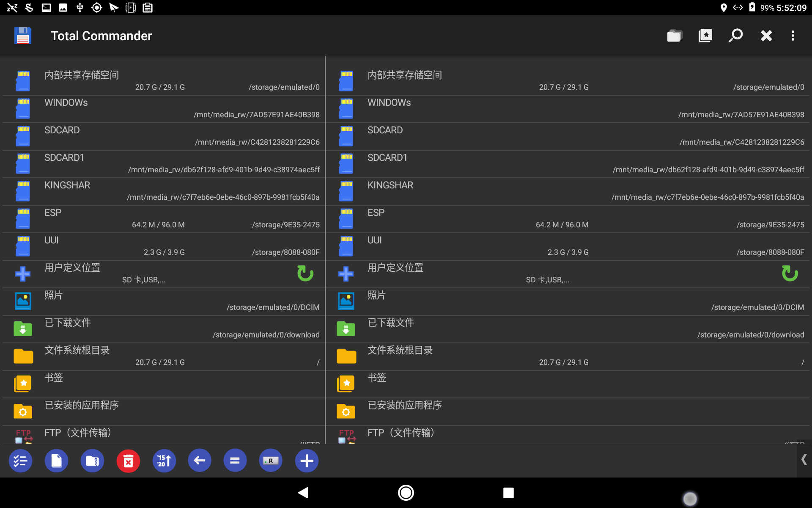812x508 pixels.
Task: Open the UUI storage in the right panel
Action: [x=567, y=246]
